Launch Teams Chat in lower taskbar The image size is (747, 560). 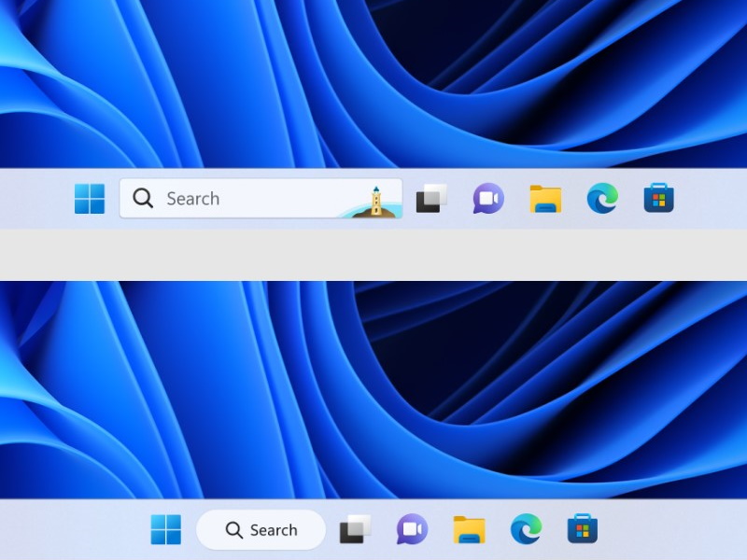pos(412,529)
